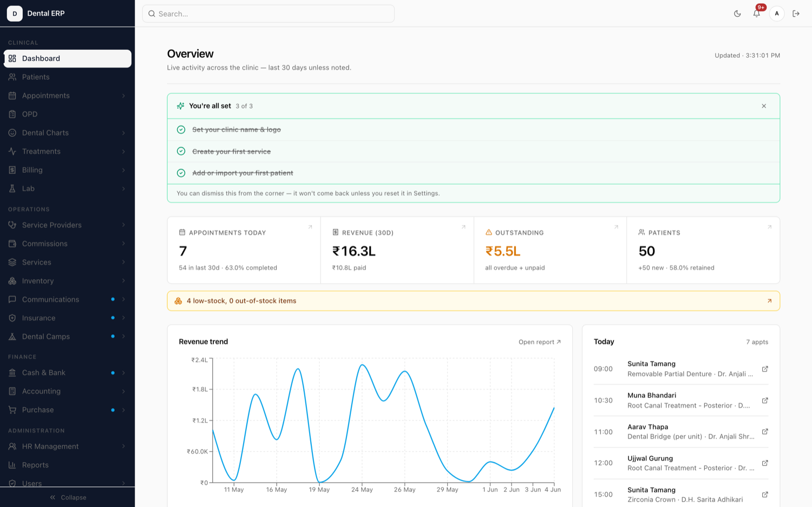Expand the Appointments sidebar submenu chevron
Viewport: 812px width, 507px height.
123,96
